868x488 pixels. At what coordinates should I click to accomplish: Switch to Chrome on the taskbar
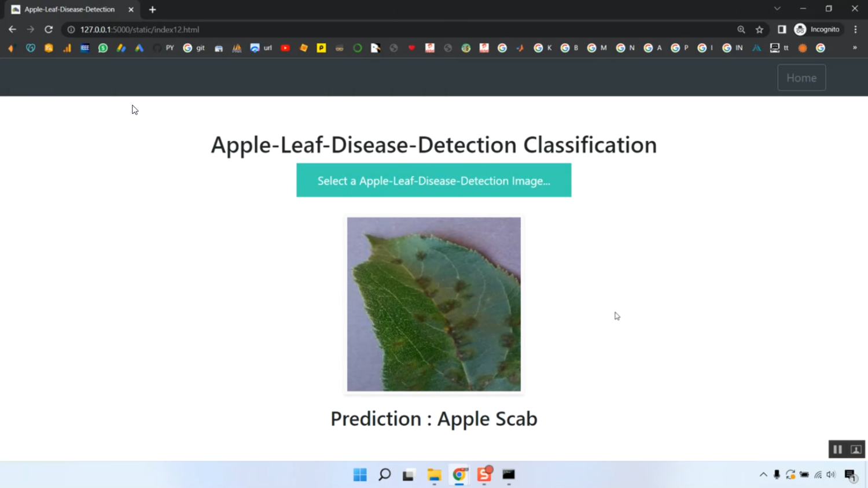click(459, 475)
